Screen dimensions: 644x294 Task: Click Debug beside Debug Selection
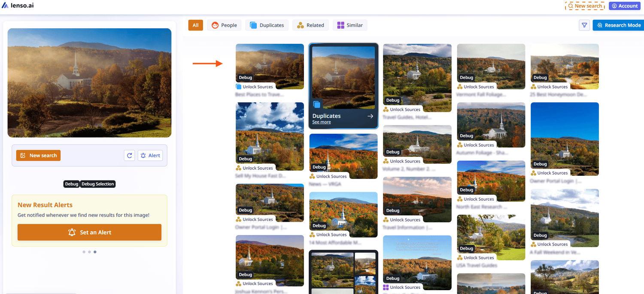pyautogui.click(x=72, y=184)
